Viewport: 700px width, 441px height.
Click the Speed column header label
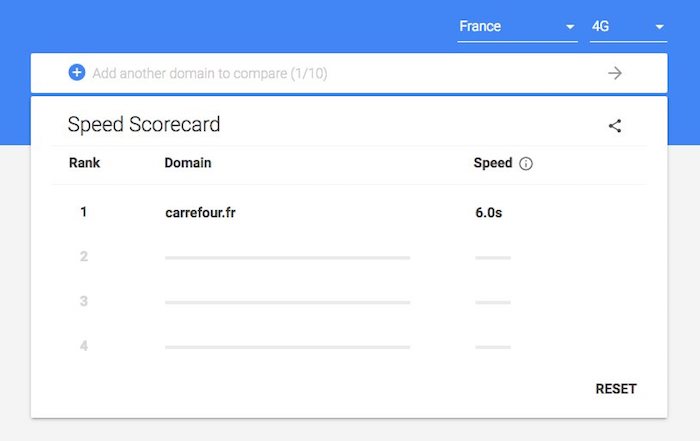pos(492,163)
